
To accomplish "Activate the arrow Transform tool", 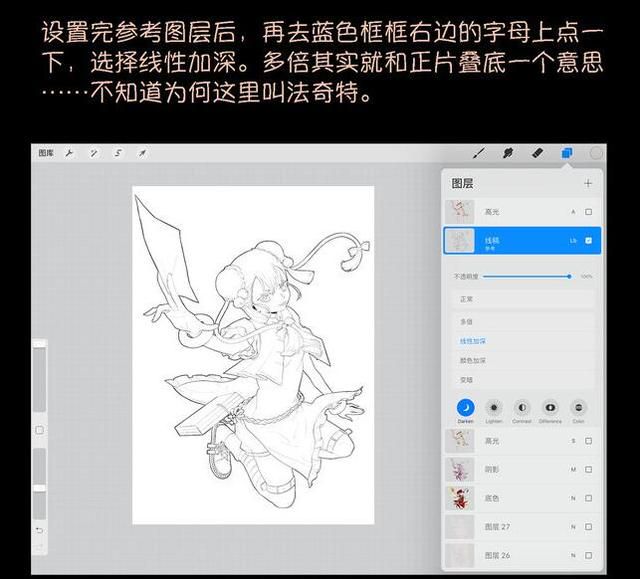I will [x=142, y=153].
